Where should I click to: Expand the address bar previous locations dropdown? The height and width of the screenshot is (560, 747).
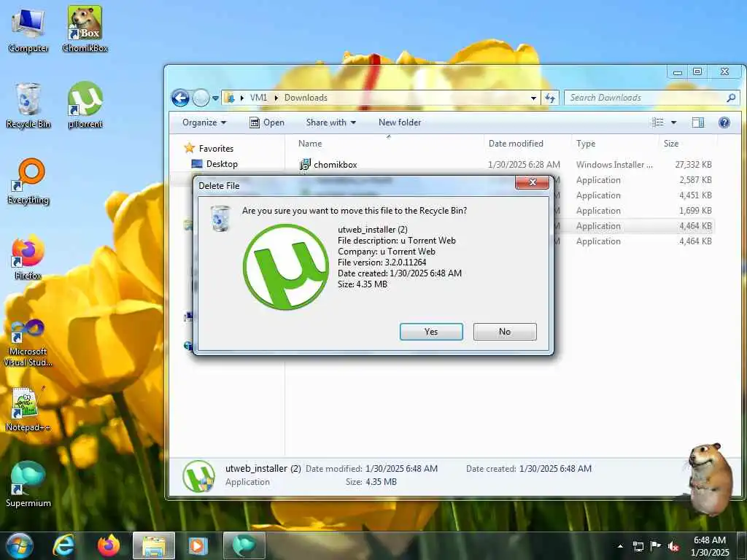(x=533, y=98)
